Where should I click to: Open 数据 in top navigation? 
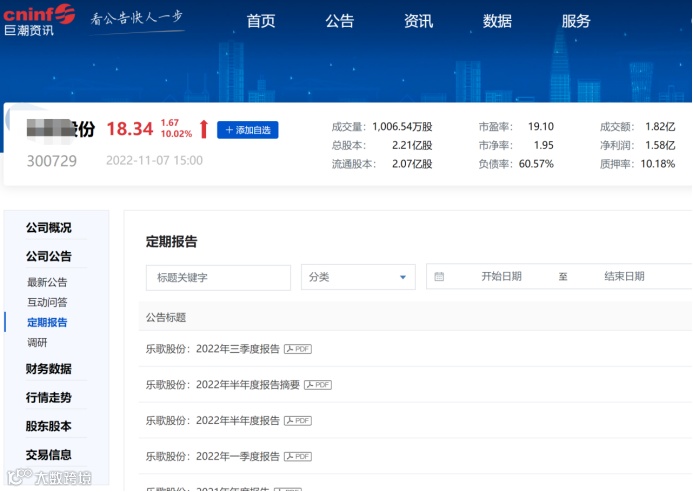tap(497, 21)
